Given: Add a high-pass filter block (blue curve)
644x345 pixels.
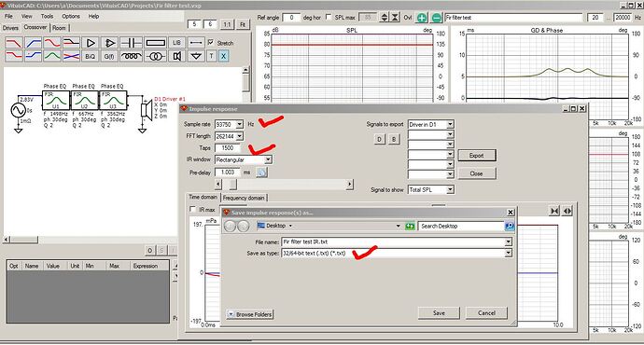Looking at the screenshot, I should [33, 43].
